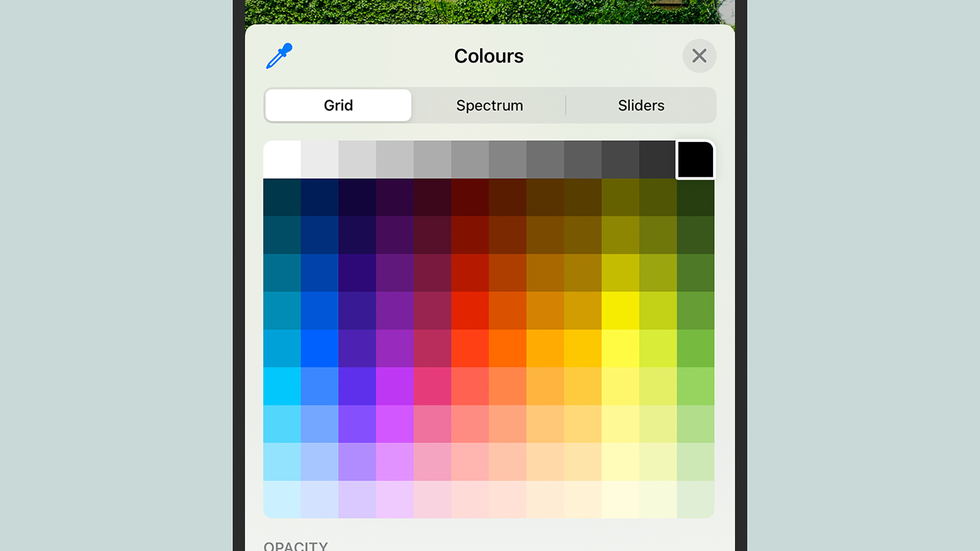The image size is (980, 551).
Task: Pick the selected black swatch
Action: pyautogui.click(x=695, y=160)
